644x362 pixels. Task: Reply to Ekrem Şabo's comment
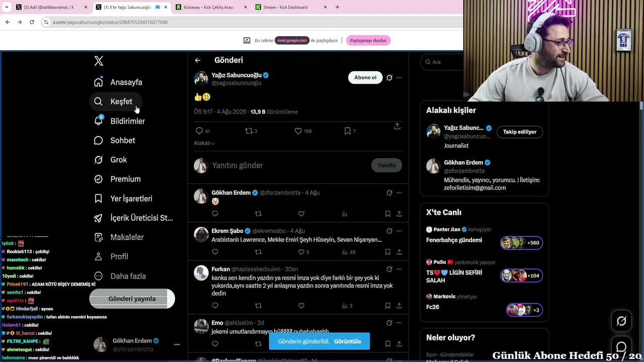[215, 252]
